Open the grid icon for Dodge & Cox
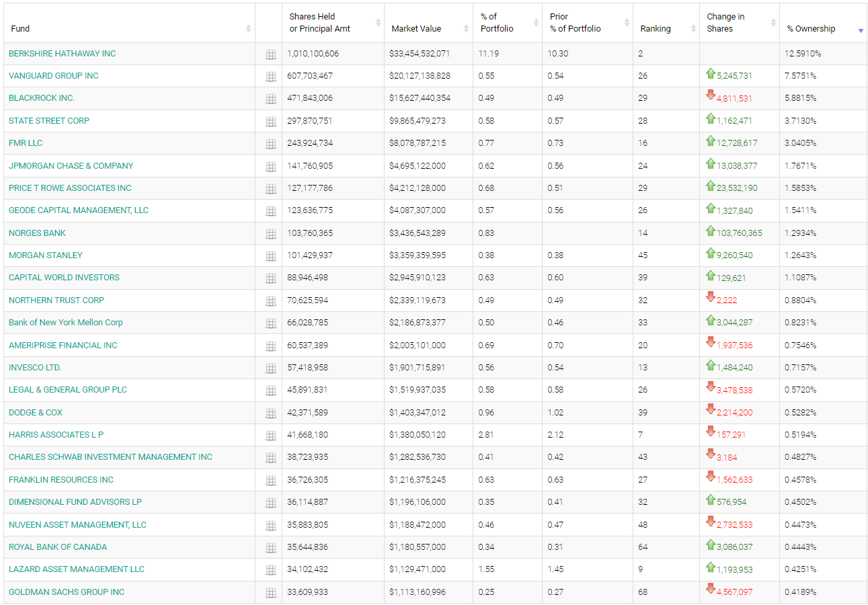Viewport: 868px width, 605px height. [x=271, y=413]
